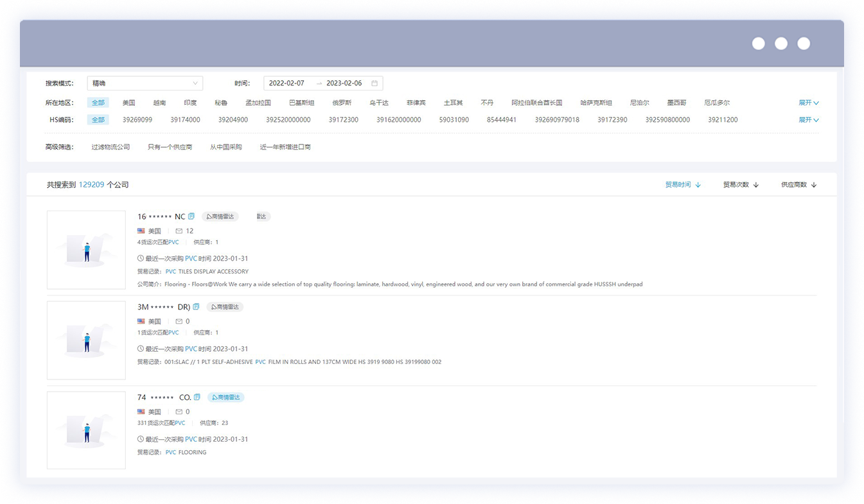Set start date 2022-02-07 field
The width and height of the screenshot is (864, 504).
tap(287, 83)
